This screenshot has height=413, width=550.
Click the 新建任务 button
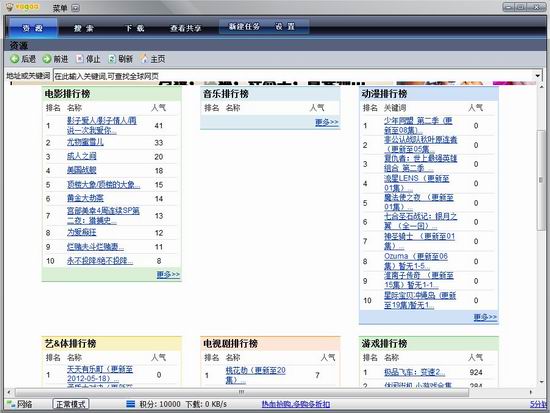[244, 27]
